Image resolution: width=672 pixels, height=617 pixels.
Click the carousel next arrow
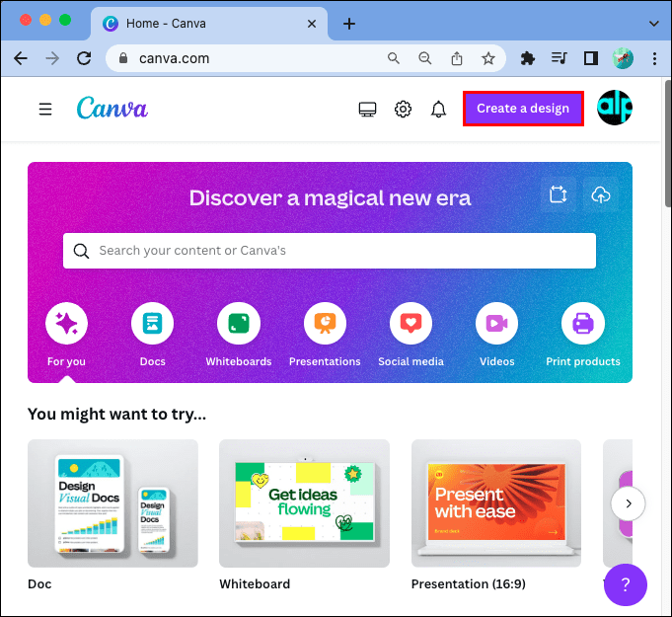(x=628, y=503)
